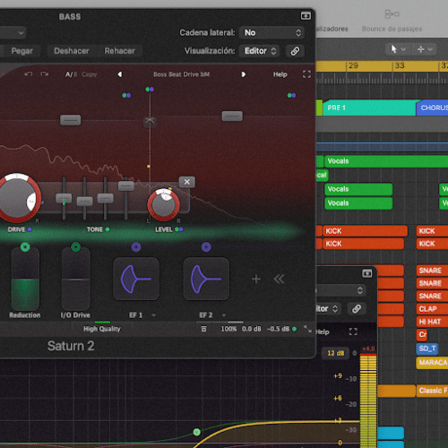This screenshot has width=448, height=448.
Task: Click the Deshacer button
Action: coord(71,51)
